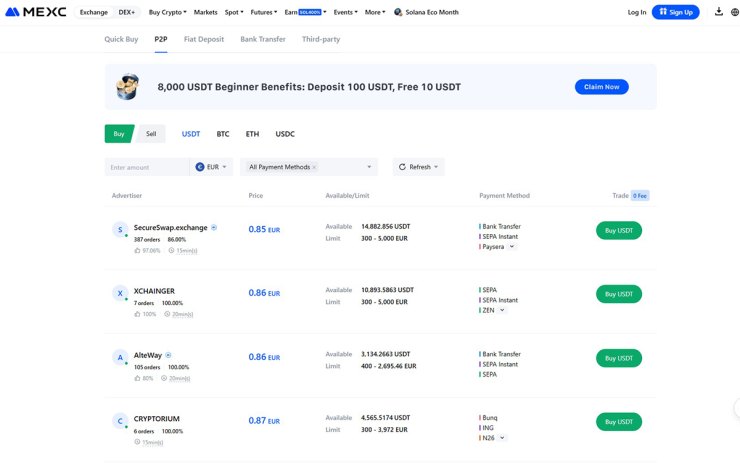Switch to Fiat Deposit tab
Viewport: 740px width, 463px height.
pos(204,39)
